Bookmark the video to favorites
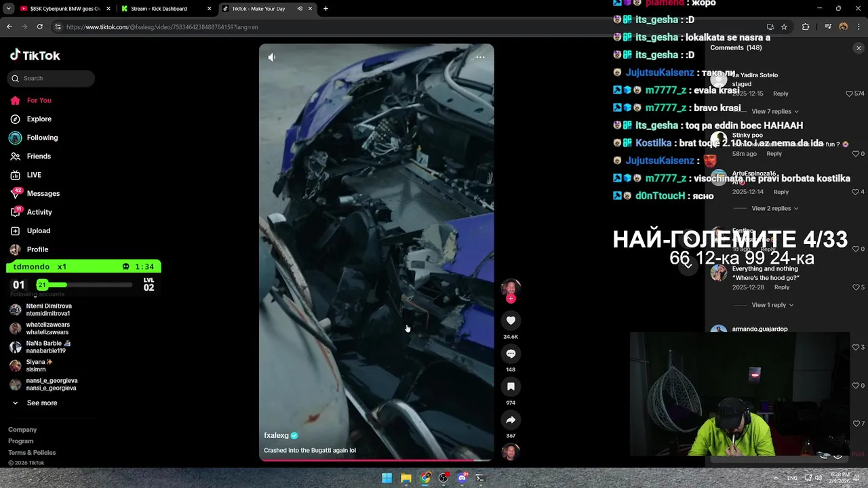Image resolution: width=868 pixels, height=488 pixels. point(511,386)
